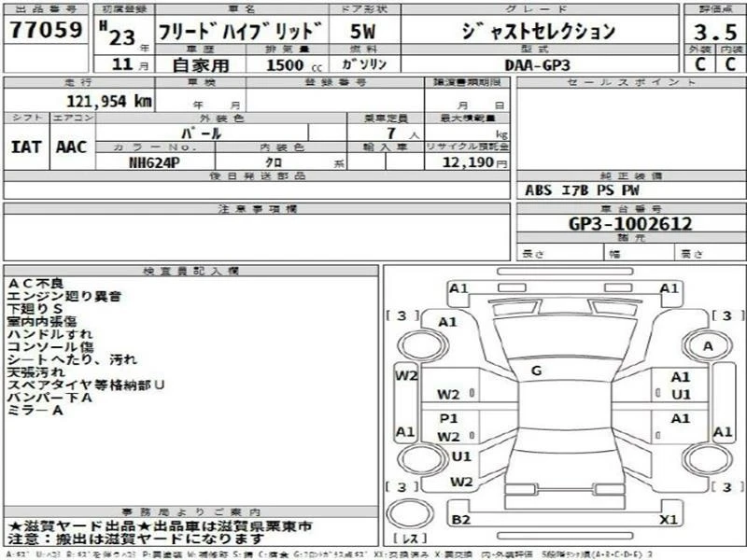Image resolution: width=747 pixels, height=560 pixels.
Task: Click the U1 mark on right front door
Action: pos(681,394)
